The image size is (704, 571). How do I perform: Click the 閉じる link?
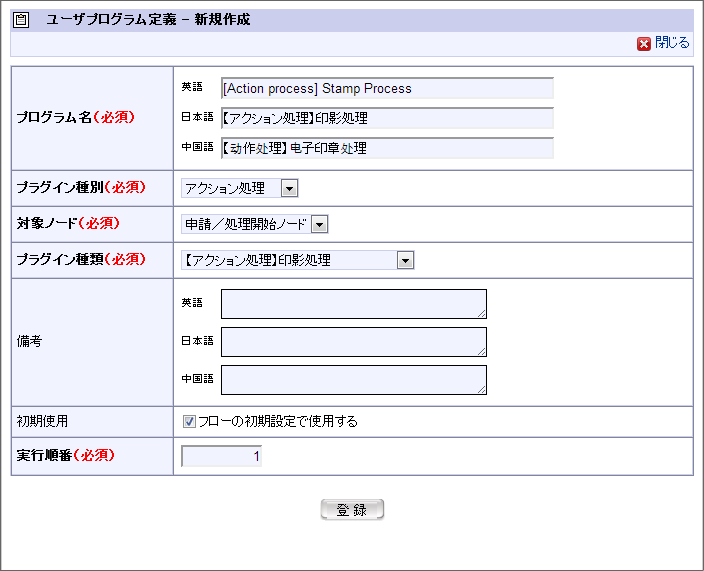click(x=672, y=43)
